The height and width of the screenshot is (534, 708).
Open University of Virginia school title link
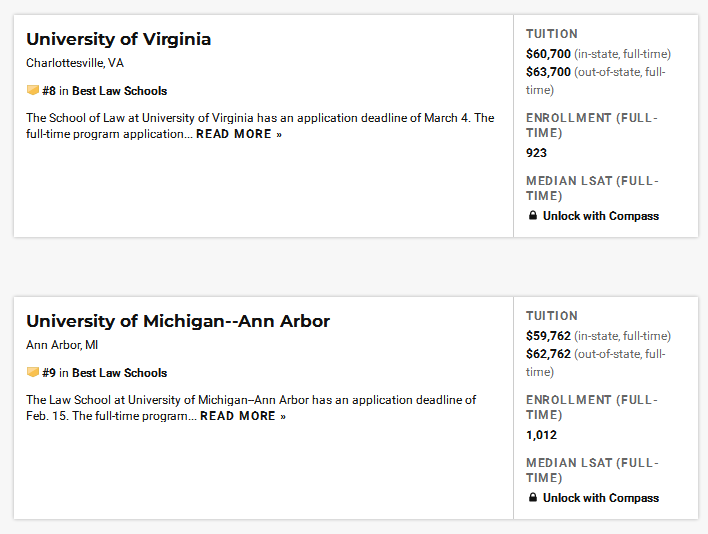(118, 39)
